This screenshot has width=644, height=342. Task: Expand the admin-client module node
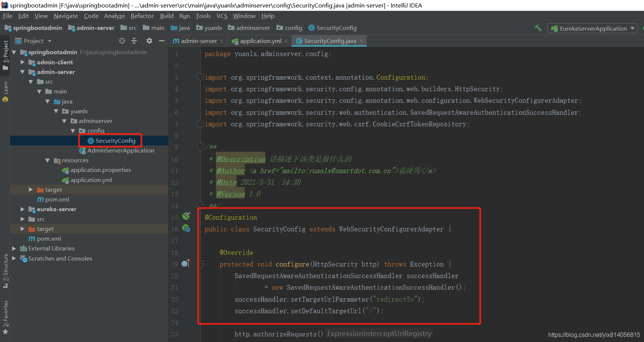click(x=22, y=62)
